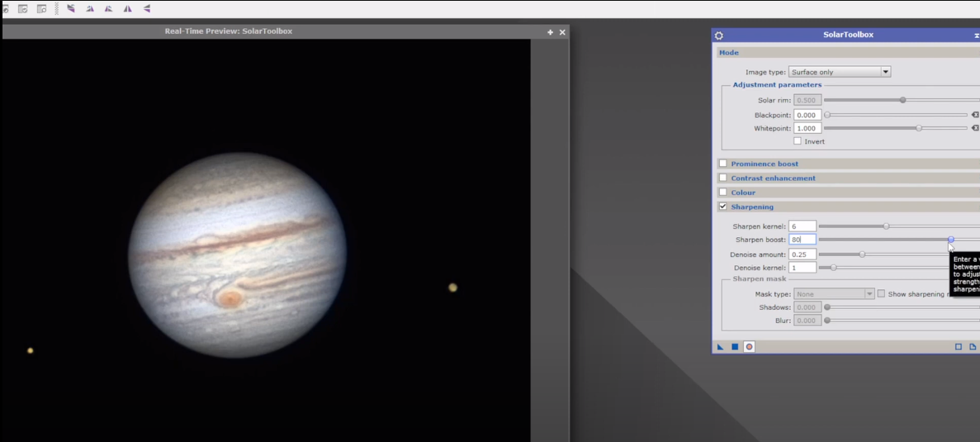Shade the SolarToolbox window via title bar icon
The image size is (980, 442).
click(x=977, y=36)
